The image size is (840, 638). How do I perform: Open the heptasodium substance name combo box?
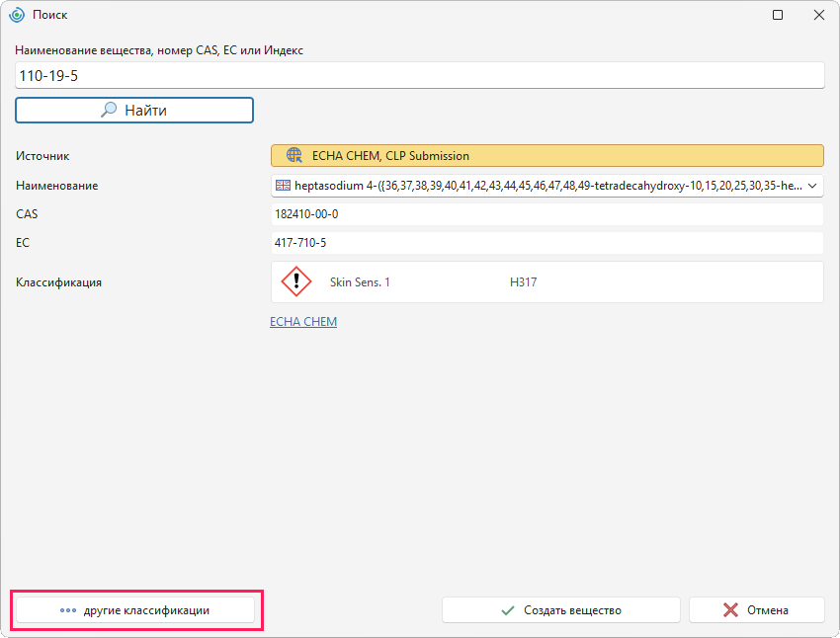[546, 186]
